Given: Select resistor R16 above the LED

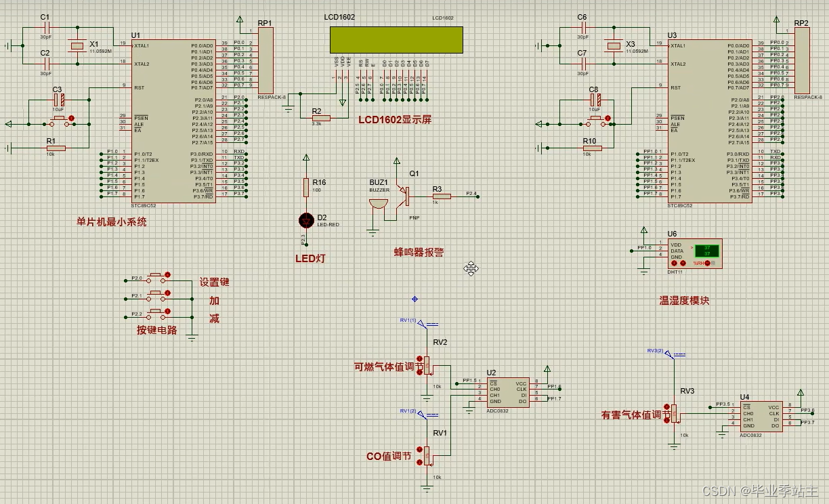Looking at the screenshot, I should (x=306, y=188).
